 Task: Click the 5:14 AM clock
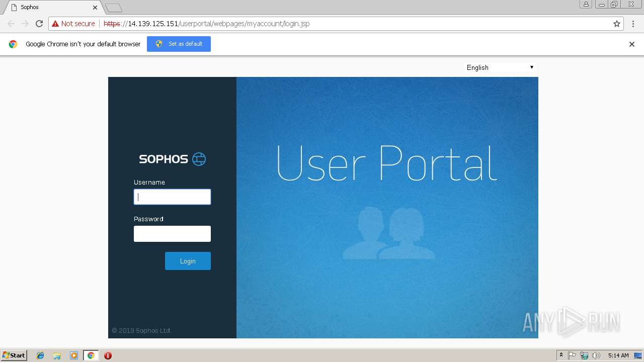tap(618, 355)
